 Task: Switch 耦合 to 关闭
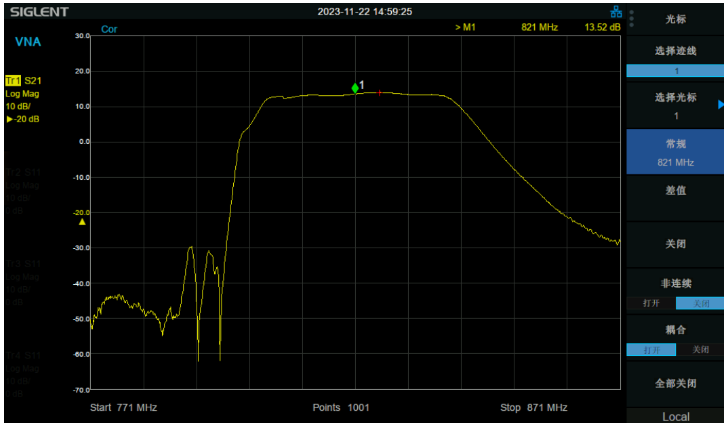point(700,350)
